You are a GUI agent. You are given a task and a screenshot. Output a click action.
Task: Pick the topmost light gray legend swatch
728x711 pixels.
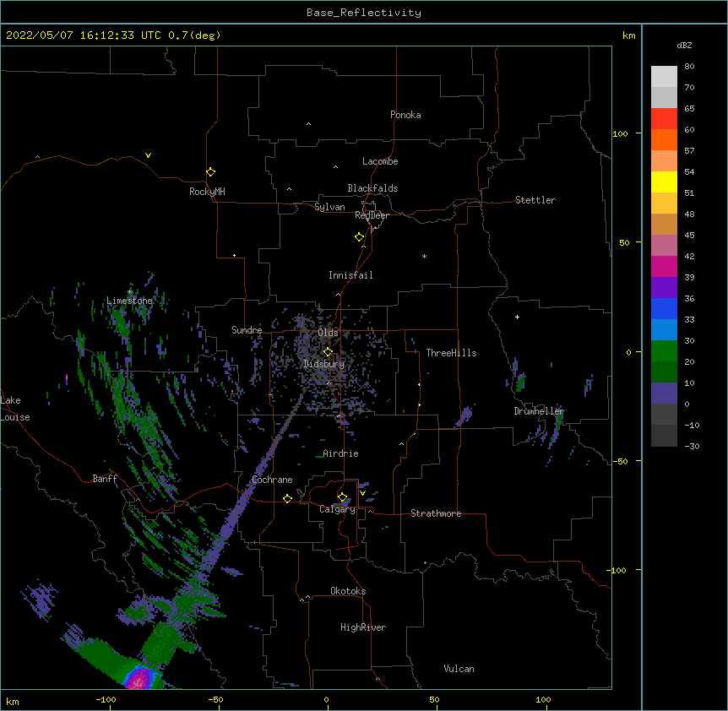pos(664,76)
